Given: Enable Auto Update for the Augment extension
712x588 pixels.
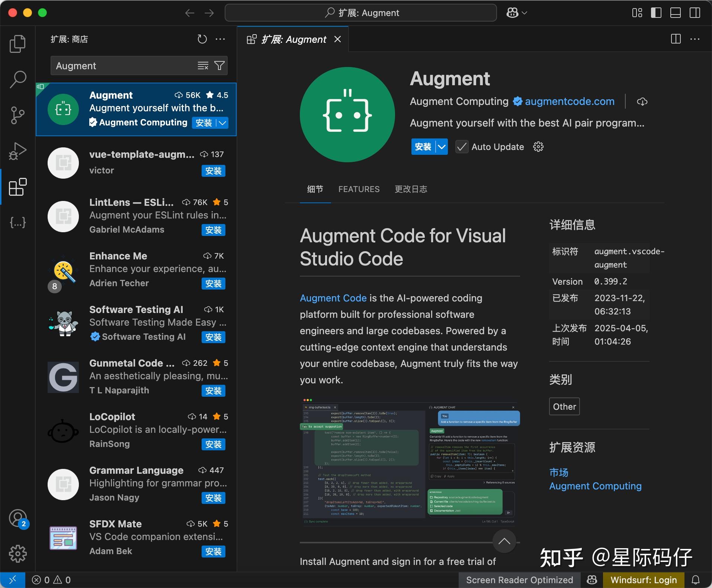Looking at the screenshot, I should [462, 147].
